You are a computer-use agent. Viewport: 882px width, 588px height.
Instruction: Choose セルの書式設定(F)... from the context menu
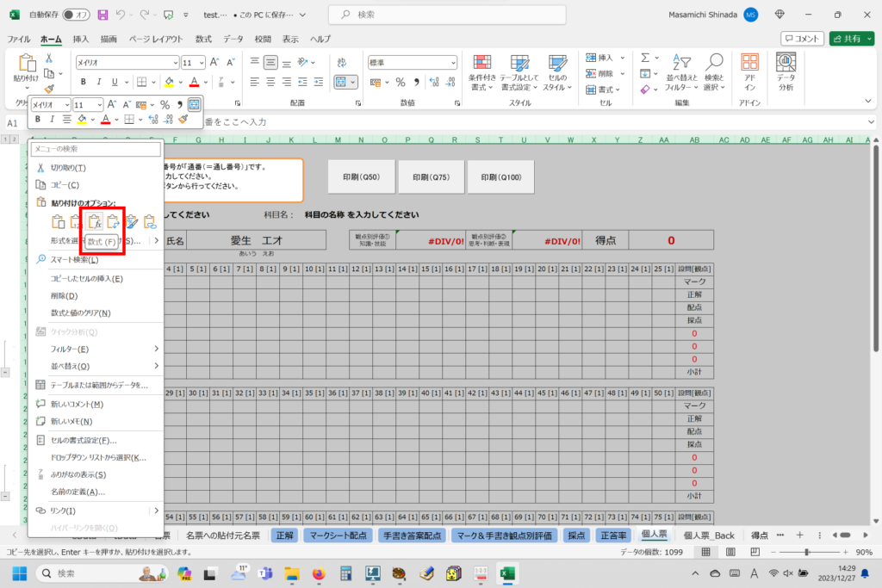click(84, 440)
